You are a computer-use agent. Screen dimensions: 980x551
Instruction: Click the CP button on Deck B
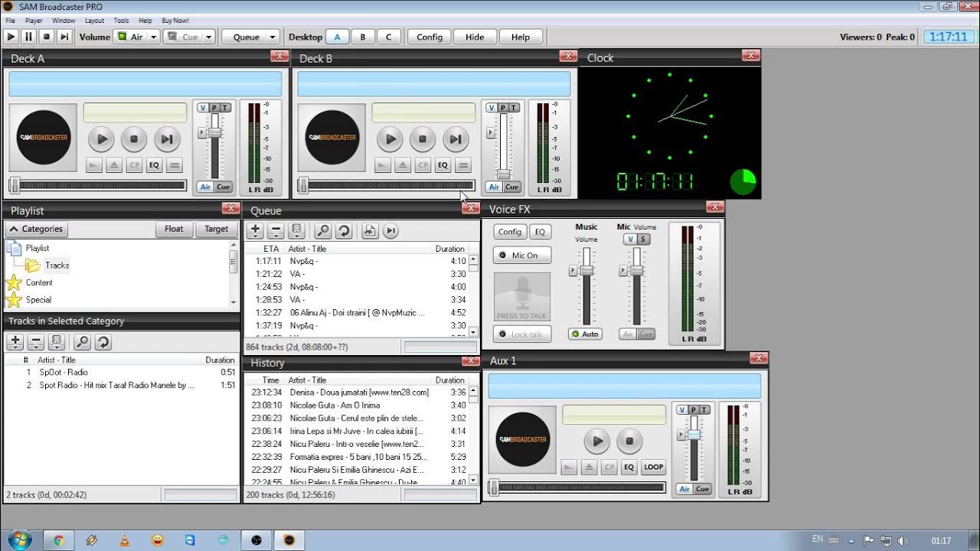pos(423,165)
